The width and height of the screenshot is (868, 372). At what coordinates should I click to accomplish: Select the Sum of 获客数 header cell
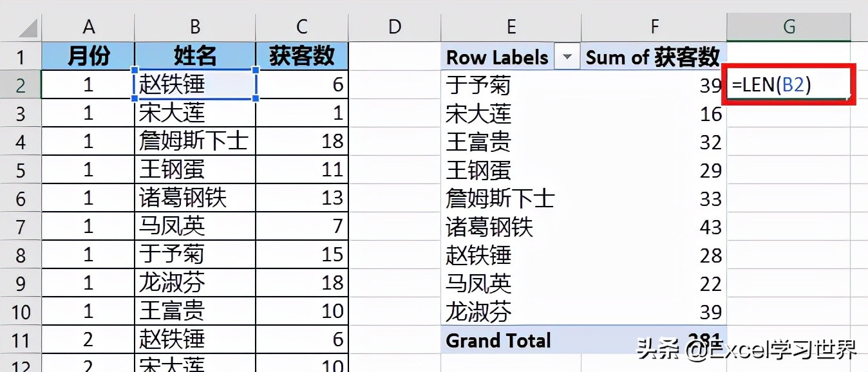pos(654,57)
